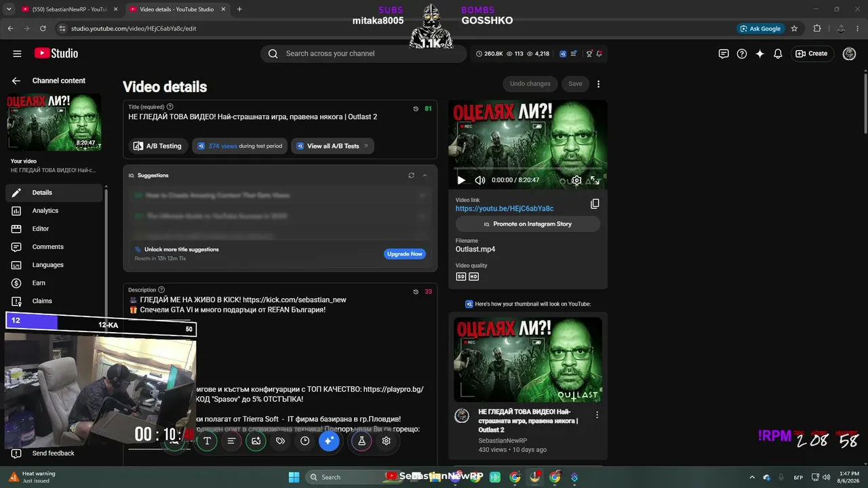Screen dimensions: 868x488
Task: Refresh the title suggestions
Action: [411, 176]
